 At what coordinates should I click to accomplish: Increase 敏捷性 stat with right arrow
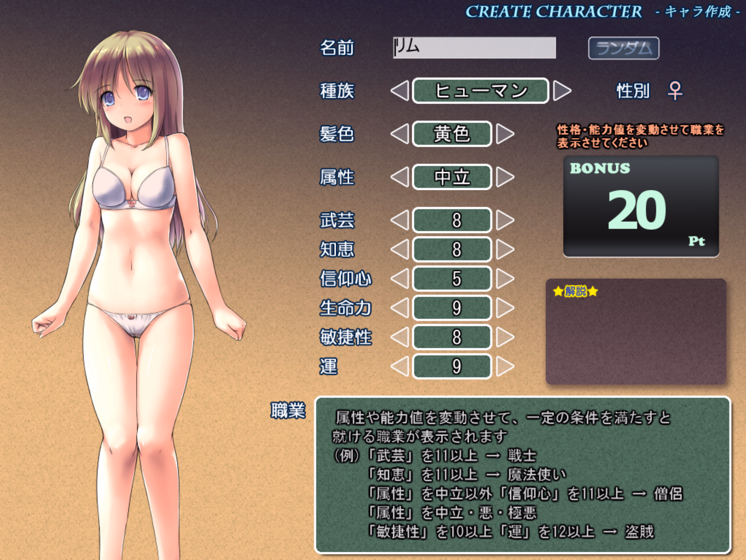point(505,337)
